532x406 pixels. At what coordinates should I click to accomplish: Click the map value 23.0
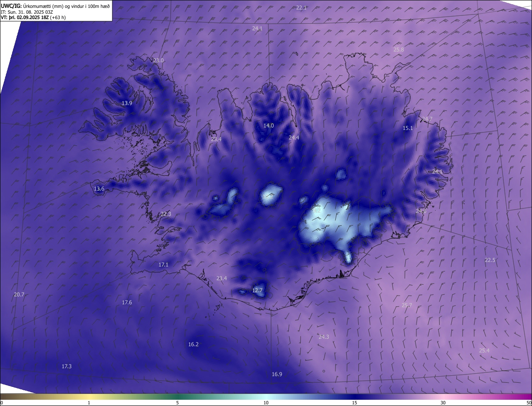(x=158, y=60)
